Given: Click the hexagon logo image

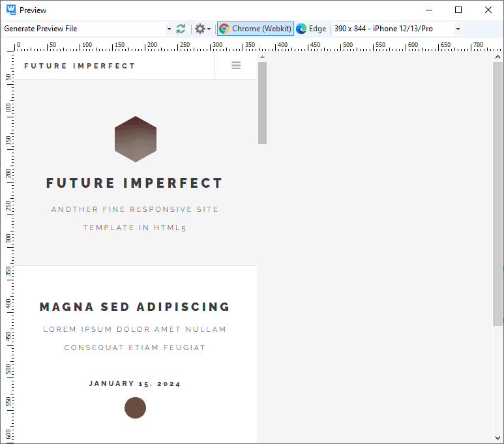Looking at the screenshot, I should (136, 139).
